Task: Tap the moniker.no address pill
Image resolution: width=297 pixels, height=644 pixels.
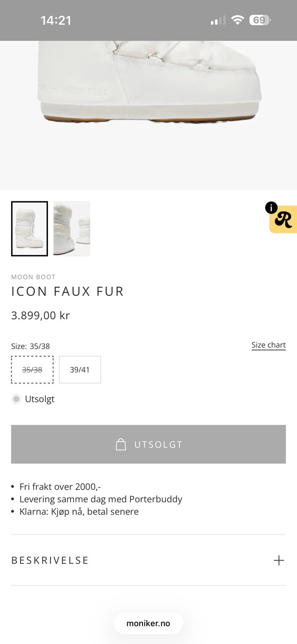Action: (148, 623)
